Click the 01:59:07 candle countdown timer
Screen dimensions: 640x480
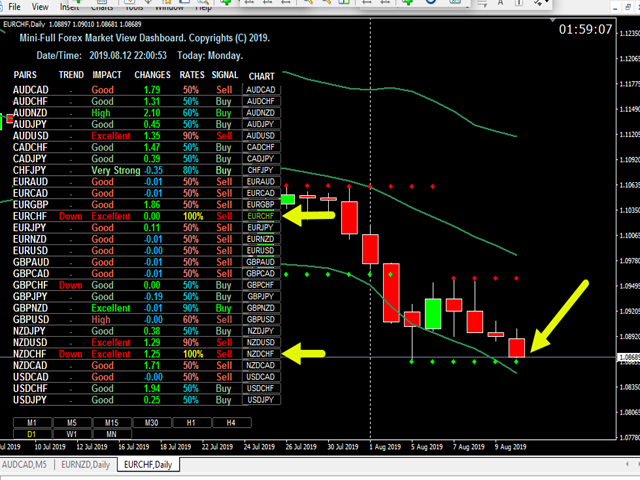(x=585, y=29)
